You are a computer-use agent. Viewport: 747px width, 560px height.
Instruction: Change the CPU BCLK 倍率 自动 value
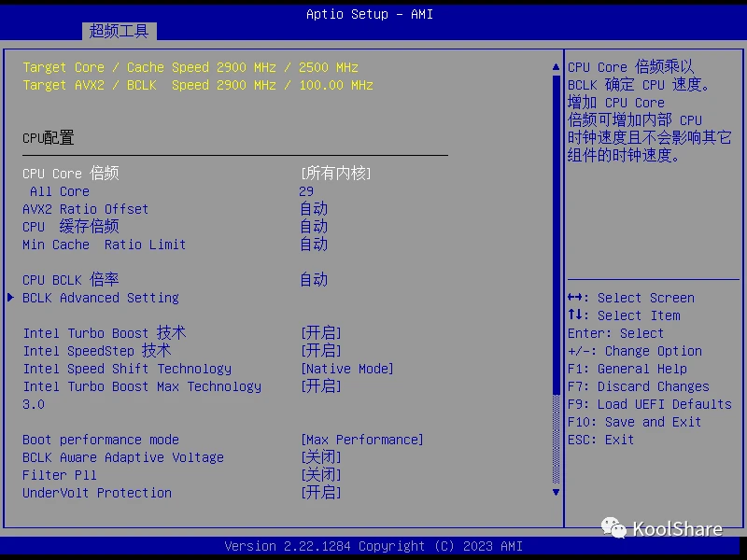[x=314, y=279]
